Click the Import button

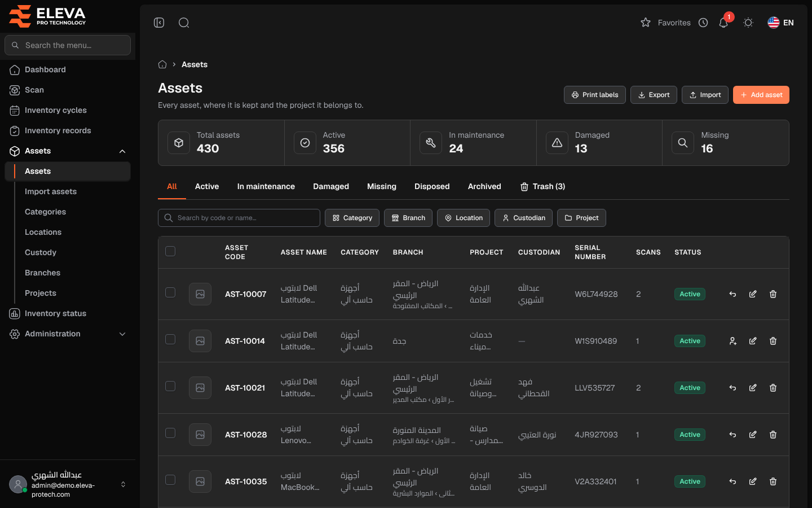click(705, 95)
